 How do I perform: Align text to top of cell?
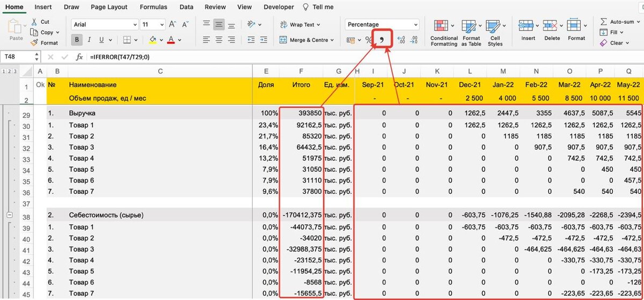(207, 24)
